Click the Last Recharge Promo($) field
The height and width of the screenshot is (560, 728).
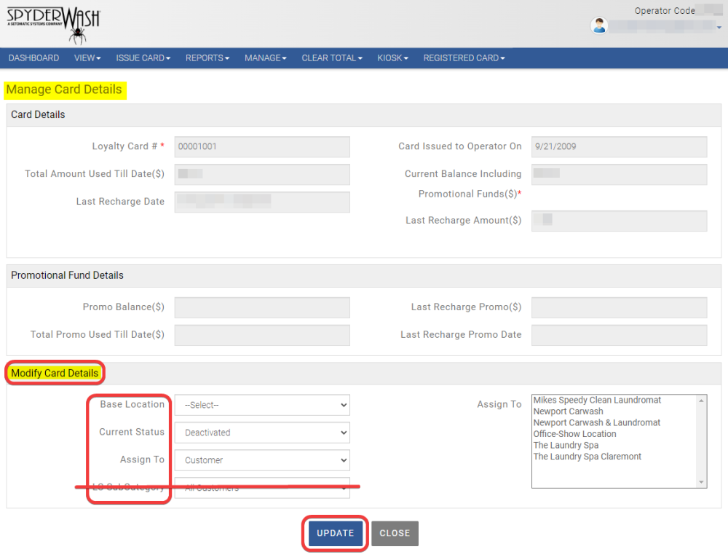click(x=619, y=307)
